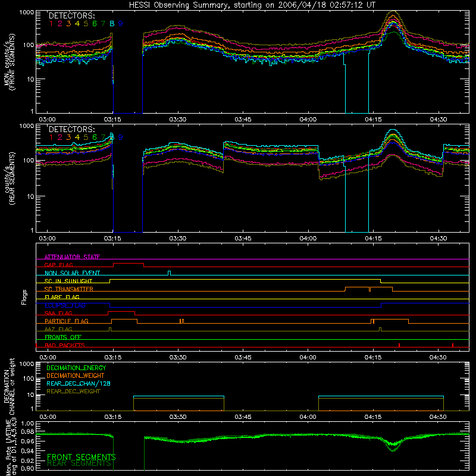Screen dimensions: 476x476
Task: Click detector number 9 in front segments legend
Action: [x=121, y=24]
